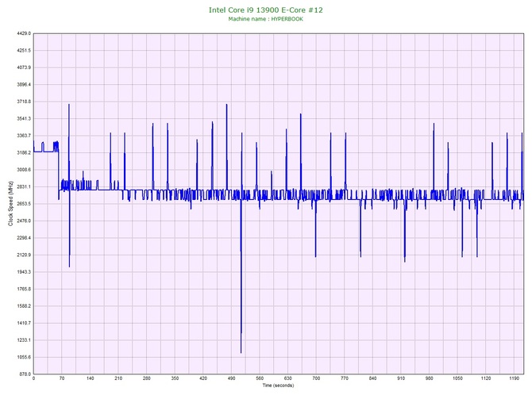Click the y-axis value '2831.1'
532x399 pixels.
[x=24, y=186]
